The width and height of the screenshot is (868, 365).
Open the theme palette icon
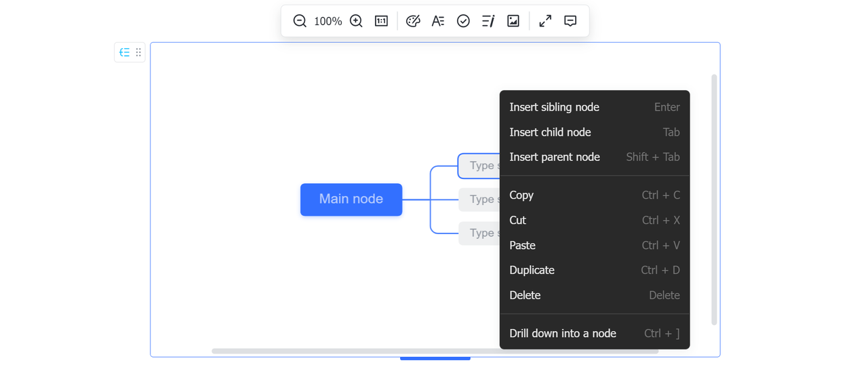(x=413, y=21)
